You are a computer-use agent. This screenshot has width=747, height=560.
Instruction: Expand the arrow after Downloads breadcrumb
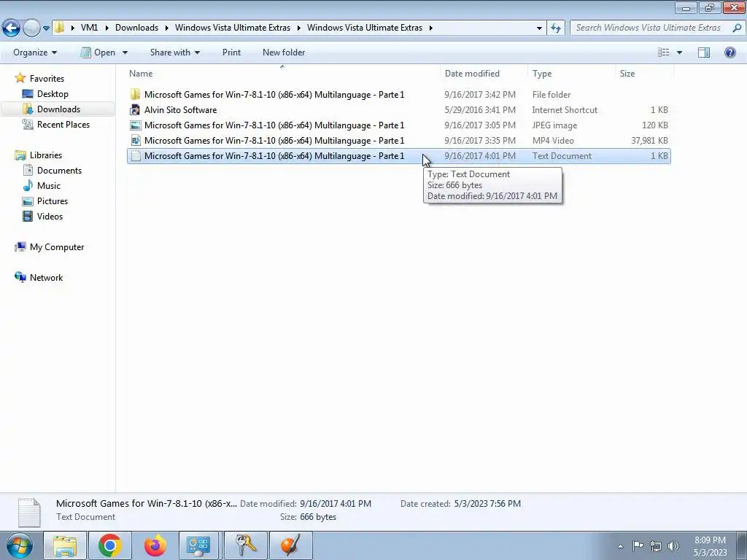[167, 28]
